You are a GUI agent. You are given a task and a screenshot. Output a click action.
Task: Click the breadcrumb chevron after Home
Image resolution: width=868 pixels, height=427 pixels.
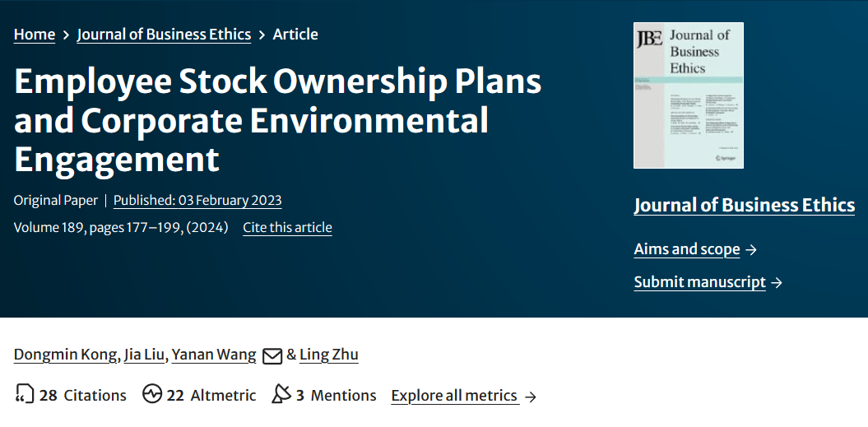point(66,35)
